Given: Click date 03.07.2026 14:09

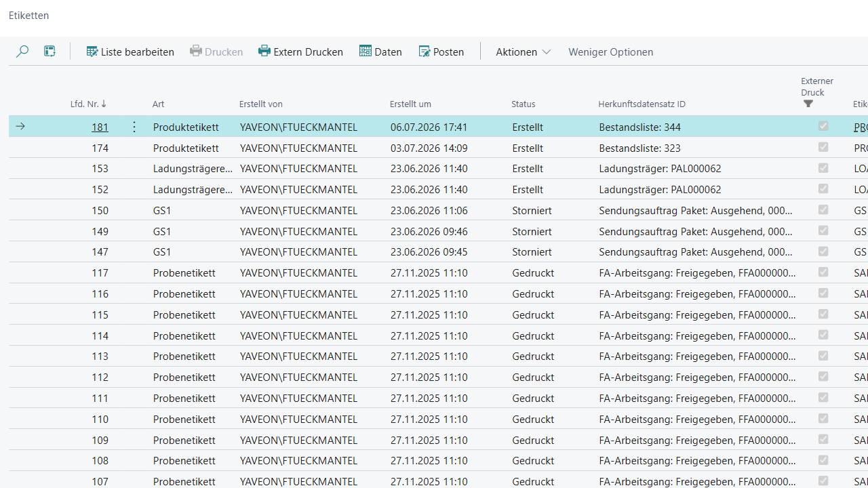Looking at the screenshot, I should point(429,148).
